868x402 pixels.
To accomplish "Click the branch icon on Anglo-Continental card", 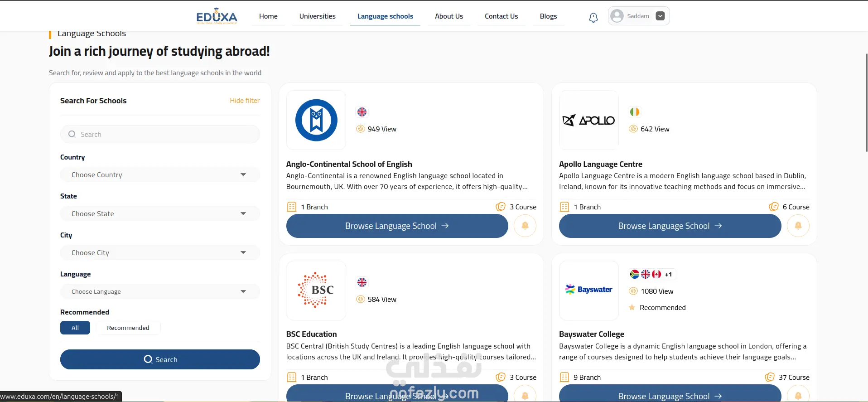I will 292,207.
